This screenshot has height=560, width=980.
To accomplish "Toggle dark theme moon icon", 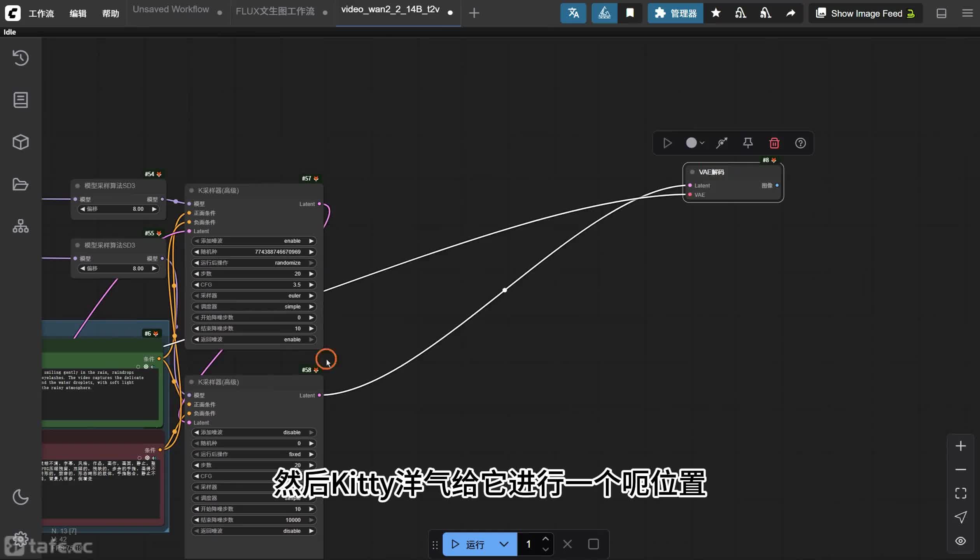I will [x=21, y=497].
